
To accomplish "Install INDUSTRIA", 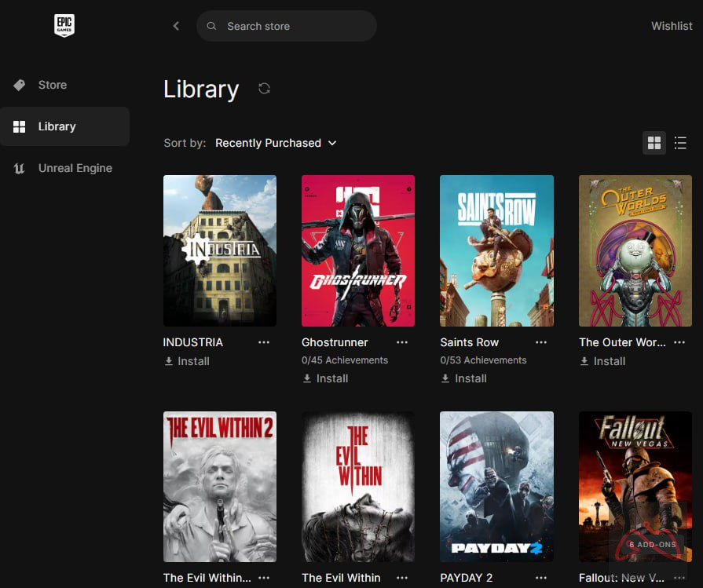I will coord(187,361).
